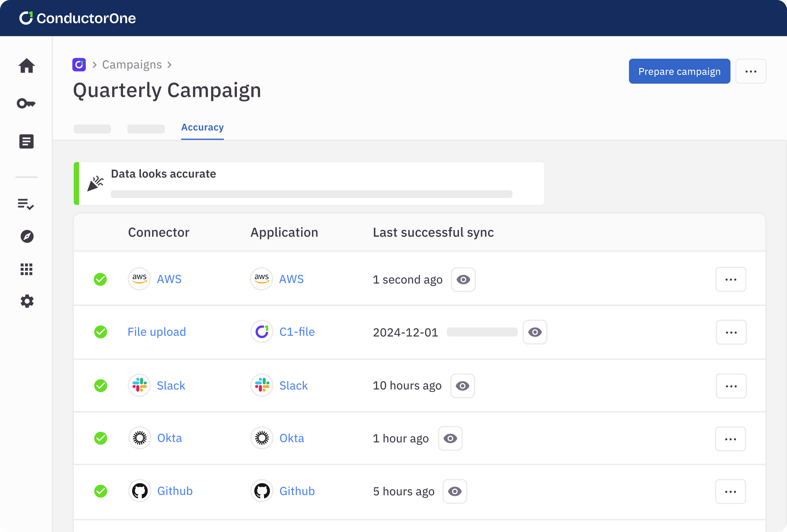The image size is (787, 532).
Task: Toggle eye icon for the Slack sync
Action: point(462,386)
